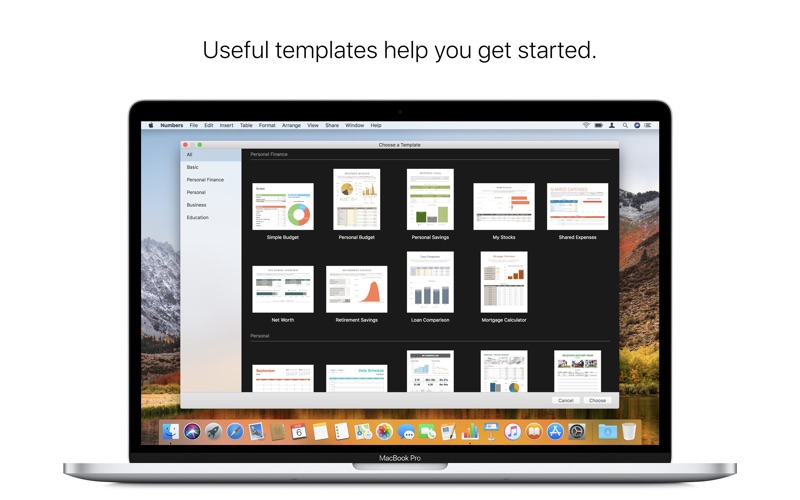Open the Format menu
This screenshot has width=800, height=500.
(x=267, y=125)
